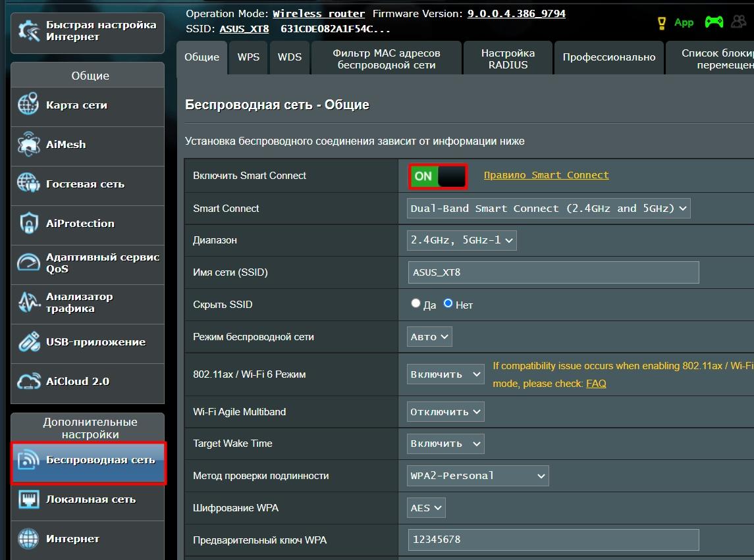The height and width of the screenshot is (560, 754).
Task: Click the yellow lightbulb App icon
Action: point(662,22)
